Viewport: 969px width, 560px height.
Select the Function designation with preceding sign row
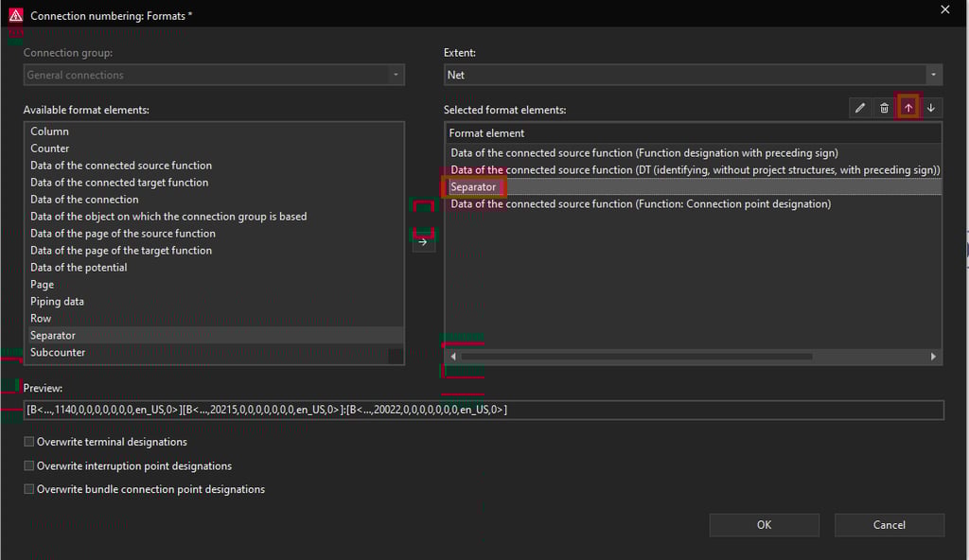pos(693,152)
